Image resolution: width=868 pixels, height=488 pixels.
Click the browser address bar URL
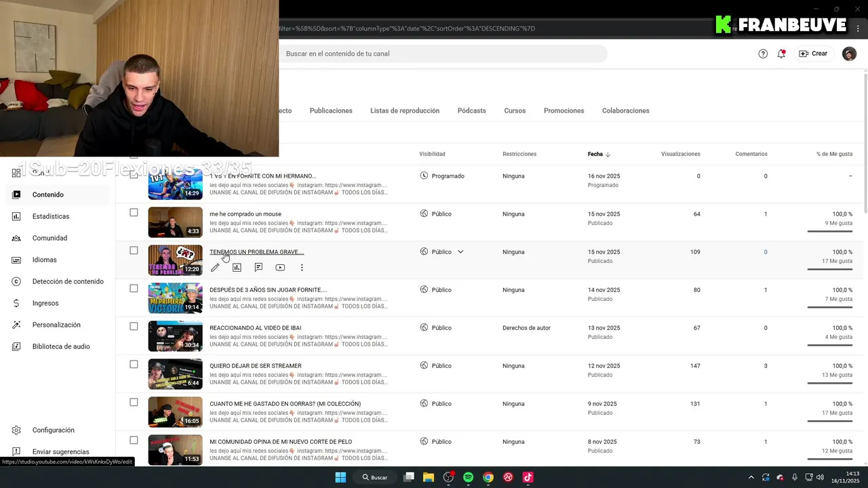coord(407,28)
